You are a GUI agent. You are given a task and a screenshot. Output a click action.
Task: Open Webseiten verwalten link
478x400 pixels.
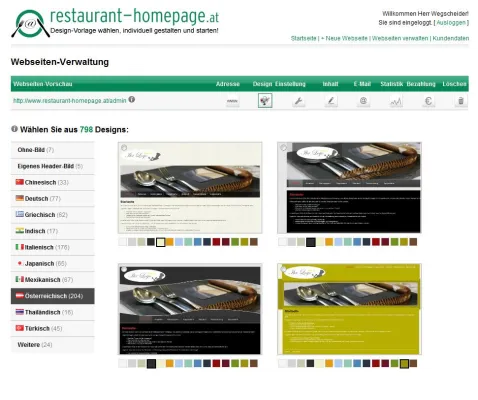point(400,38)
